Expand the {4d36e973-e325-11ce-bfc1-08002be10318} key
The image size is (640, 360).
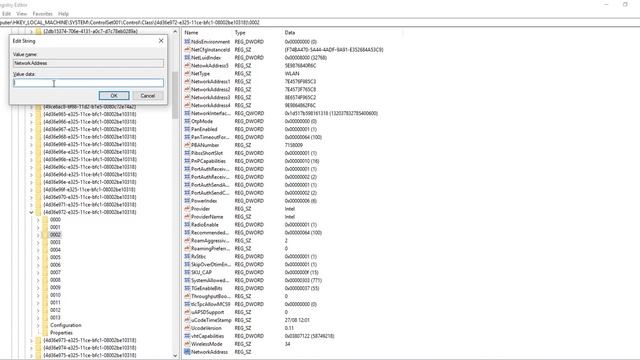31,340
